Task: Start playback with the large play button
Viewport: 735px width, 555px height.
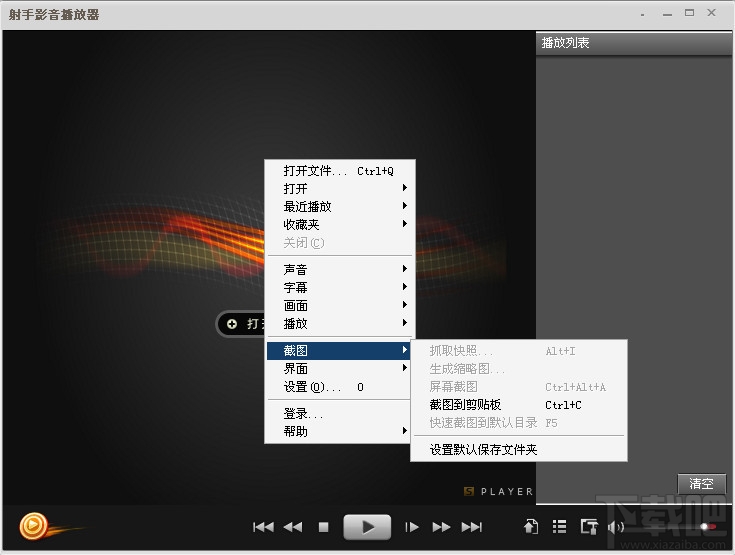Action: coord(368,527)
